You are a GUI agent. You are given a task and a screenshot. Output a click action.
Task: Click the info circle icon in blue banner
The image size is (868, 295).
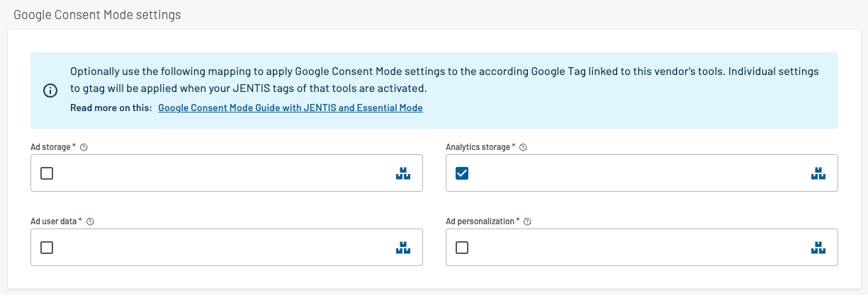pyautogui.click(x=50, y=90)
